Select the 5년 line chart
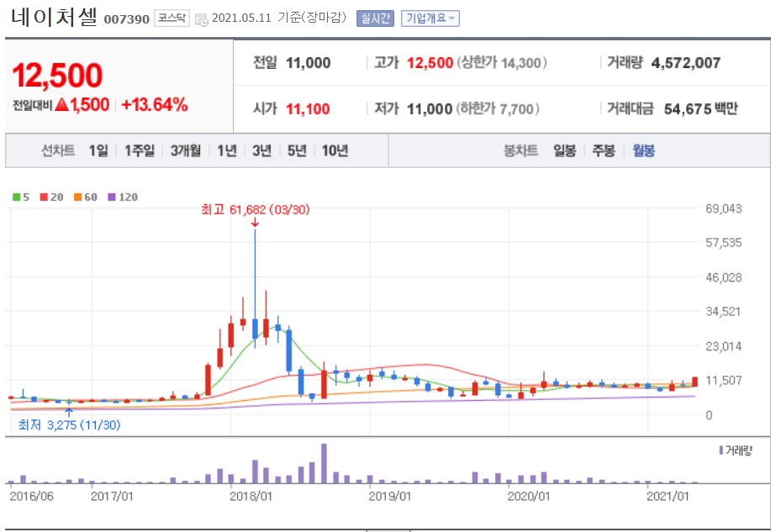 pyautogui.click(x=297, y=150)
